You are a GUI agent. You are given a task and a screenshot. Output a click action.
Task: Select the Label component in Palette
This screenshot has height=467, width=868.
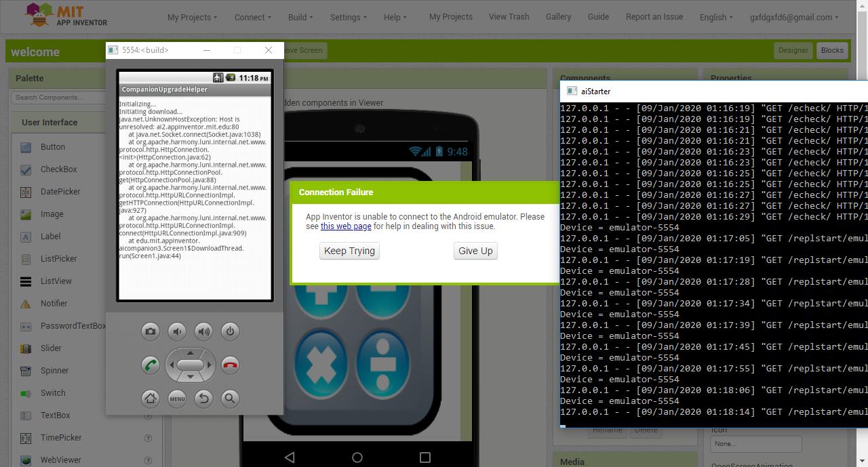[x=50, y=237]
